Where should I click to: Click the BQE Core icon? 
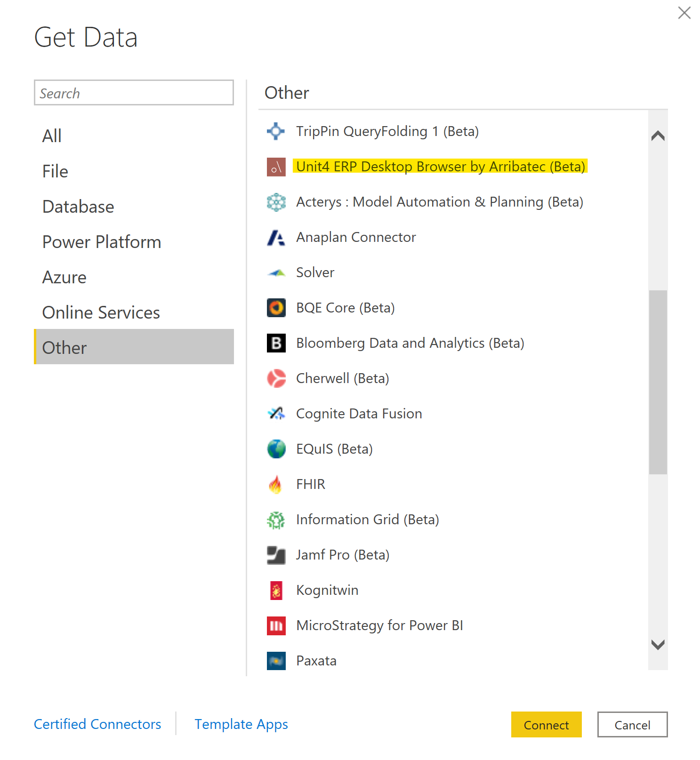click(x=276, y=308)
